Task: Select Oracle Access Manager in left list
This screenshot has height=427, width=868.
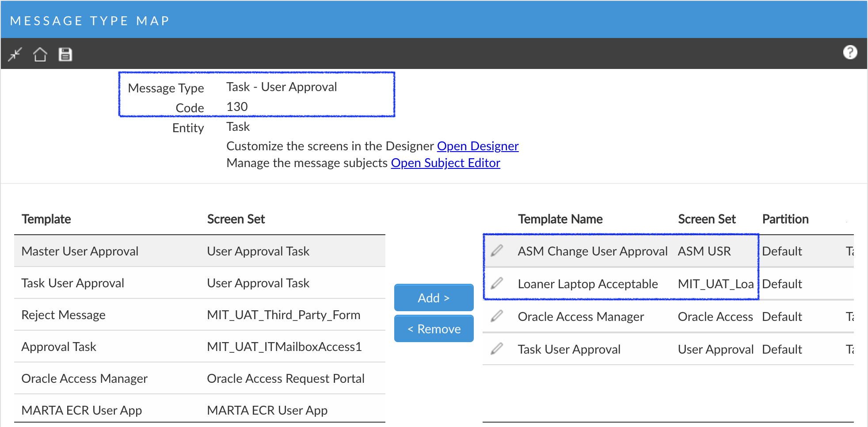Action: pos(84,378)
